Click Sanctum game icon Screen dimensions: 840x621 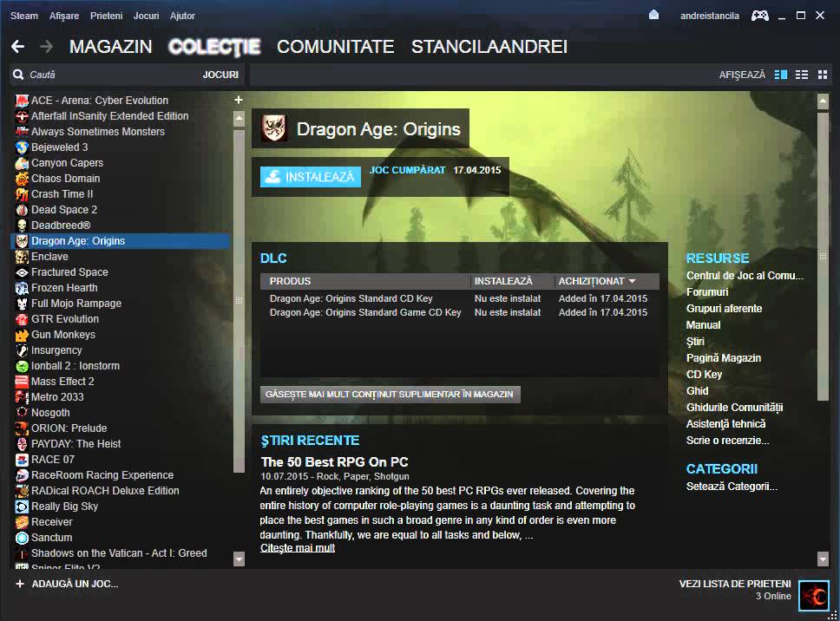point(22,538)
